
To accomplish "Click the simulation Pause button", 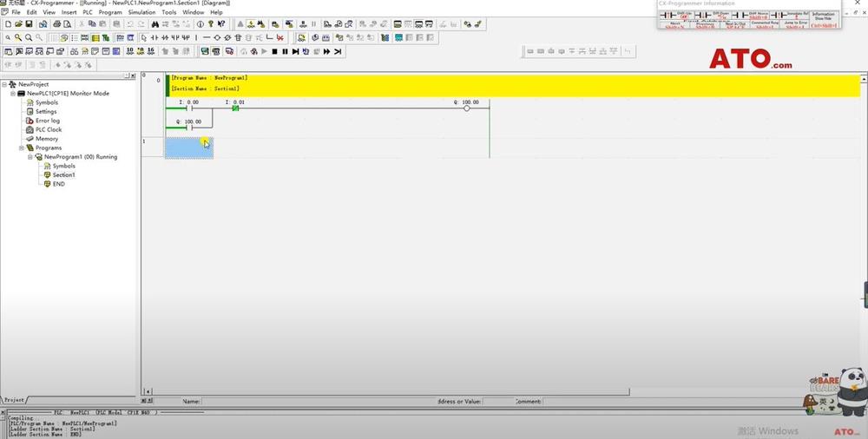I will [x=285, y=52].
